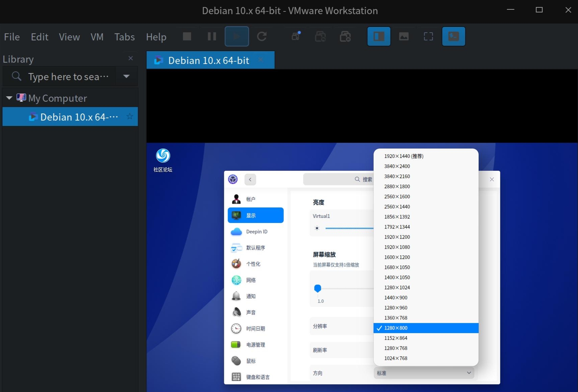Adjust the Virtual1 brightness slider
578x392 pixels.
tap(349, 228)
